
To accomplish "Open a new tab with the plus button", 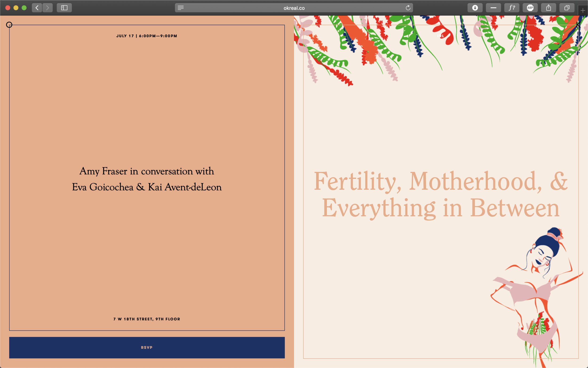I will coord(583,11).
